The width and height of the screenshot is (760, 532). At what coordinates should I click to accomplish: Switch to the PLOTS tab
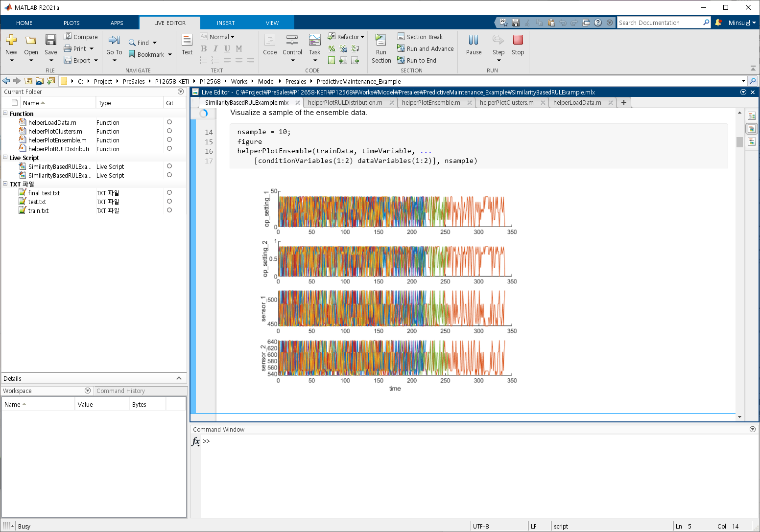[71, 23]
